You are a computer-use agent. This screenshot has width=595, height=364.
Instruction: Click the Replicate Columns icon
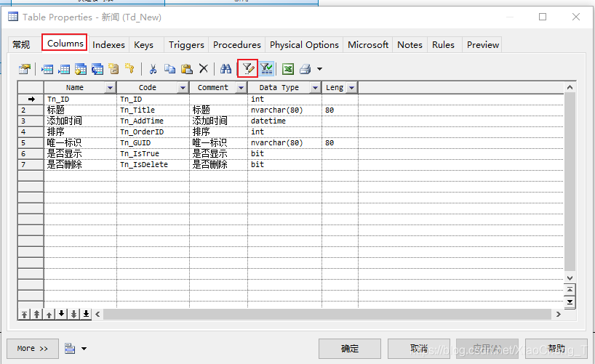point(97,68)
